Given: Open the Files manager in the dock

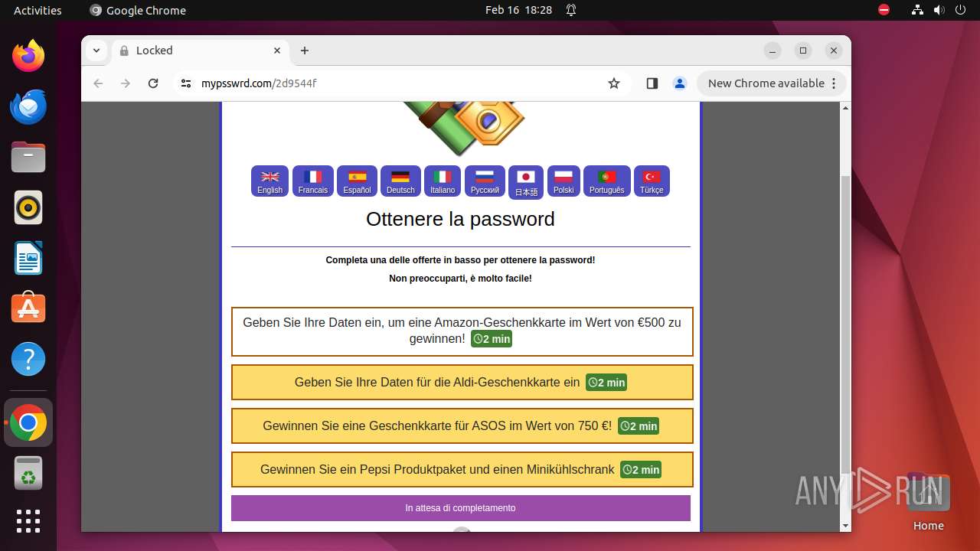Looking at the screenshot, I should pyautogui.click(x=28, y=157).
